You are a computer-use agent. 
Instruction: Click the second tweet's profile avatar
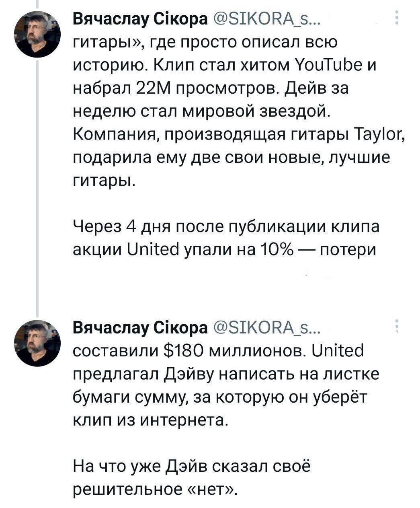[37, 343]
